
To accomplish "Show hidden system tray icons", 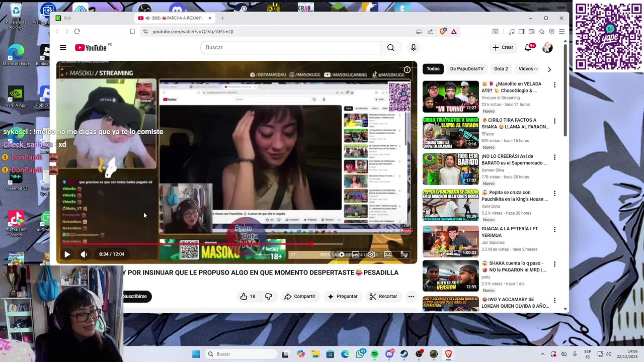I will coord(542,354).
